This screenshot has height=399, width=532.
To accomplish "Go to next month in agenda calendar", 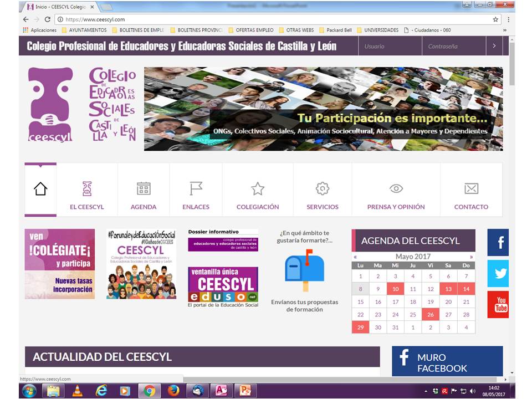I will [x=471, y=257].
